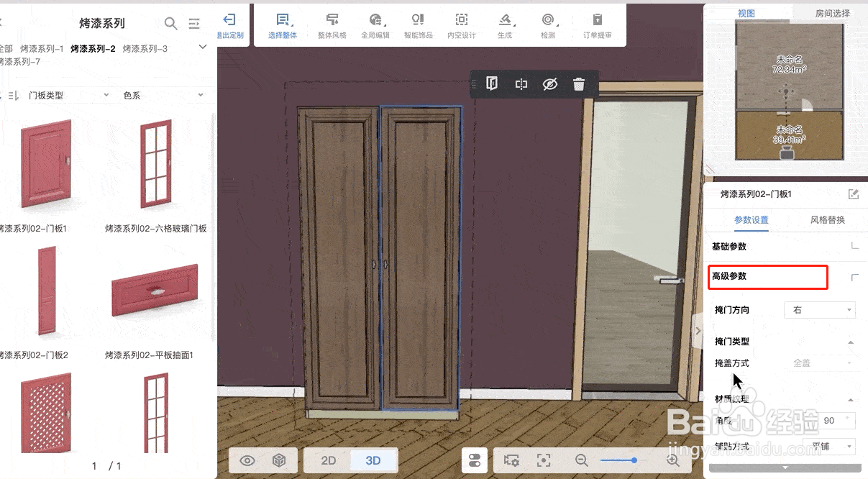Open the 全局编辑 tool
The height and width of the screenshot is (479, 868).
click(375, 26)
